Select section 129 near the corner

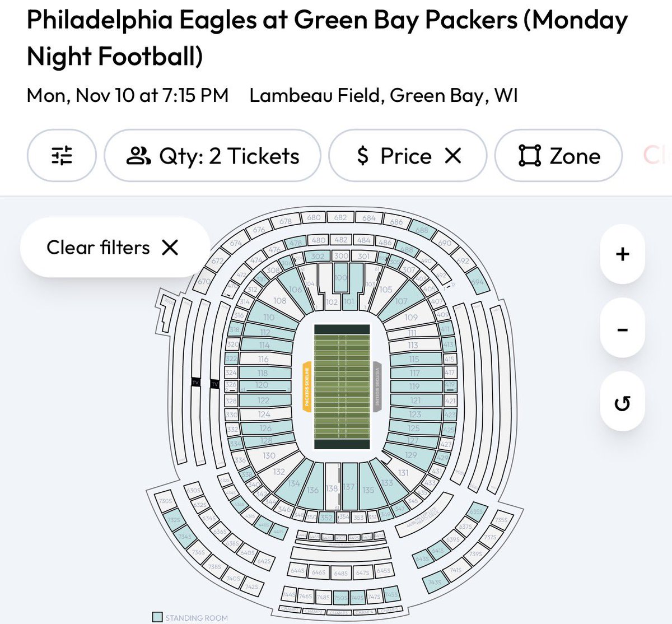coord(412,455)
